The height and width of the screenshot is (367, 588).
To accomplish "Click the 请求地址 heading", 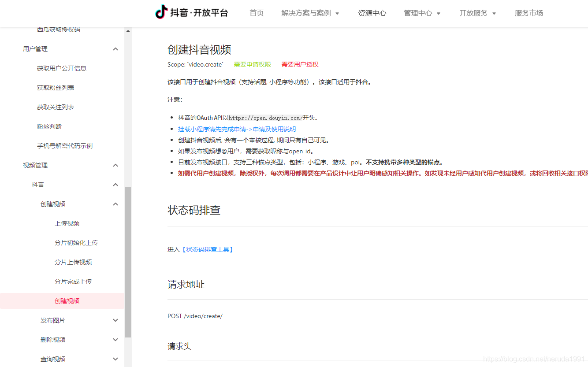I will (x=186, y=285).
